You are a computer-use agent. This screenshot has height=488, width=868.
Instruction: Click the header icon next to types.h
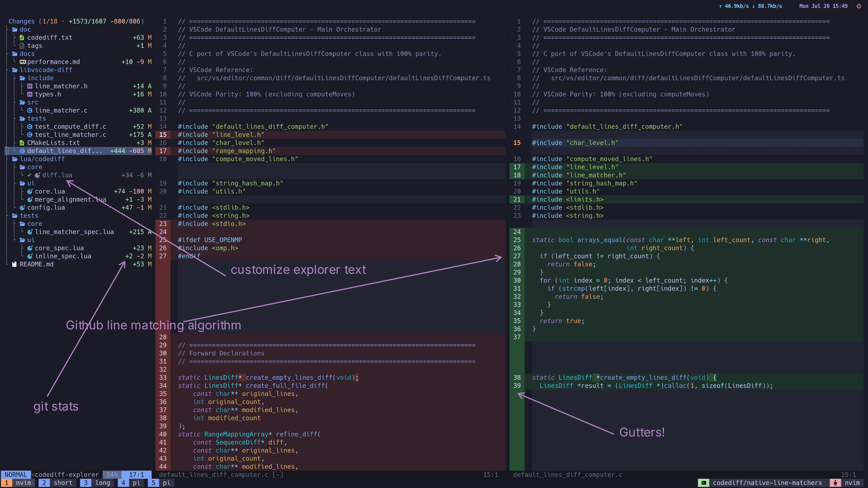pos(30,94)
